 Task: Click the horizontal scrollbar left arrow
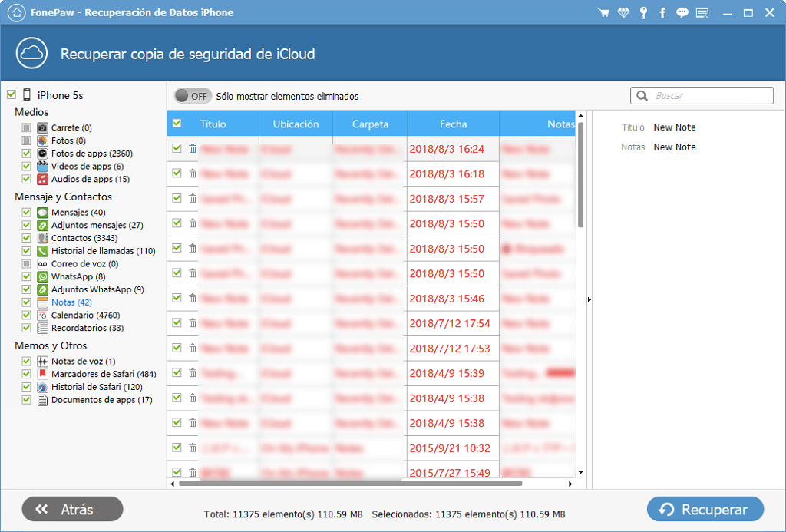pyautogui.click(x=173, y=484)
